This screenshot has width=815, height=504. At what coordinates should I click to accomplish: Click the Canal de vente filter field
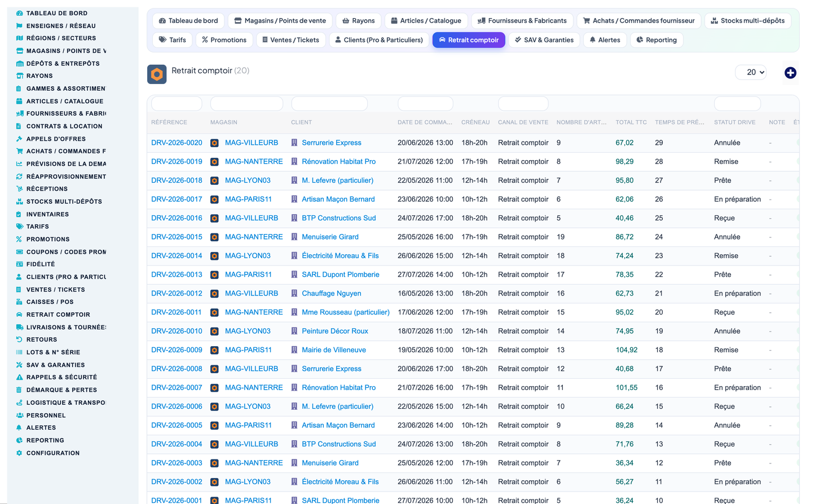pyautogui.click(x=523, y=104)
